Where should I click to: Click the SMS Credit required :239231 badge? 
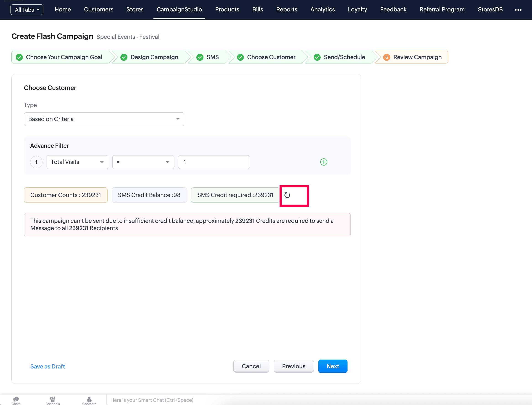click(235, 195)
